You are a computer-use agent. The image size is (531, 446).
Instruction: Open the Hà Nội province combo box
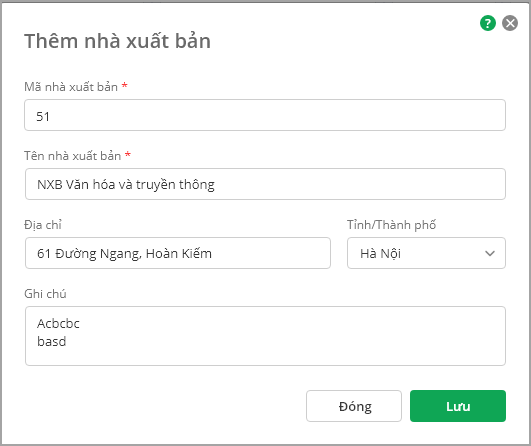(426, 253)
